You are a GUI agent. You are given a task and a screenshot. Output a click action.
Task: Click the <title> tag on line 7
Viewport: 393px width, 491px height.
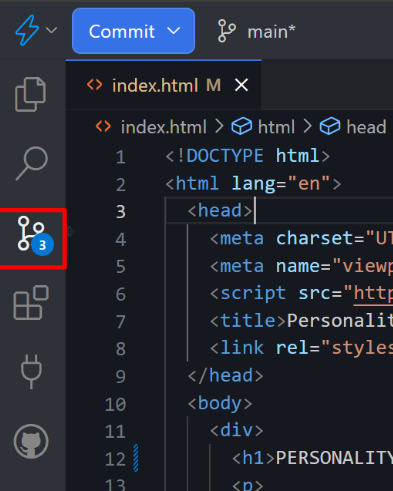(248, 321)
